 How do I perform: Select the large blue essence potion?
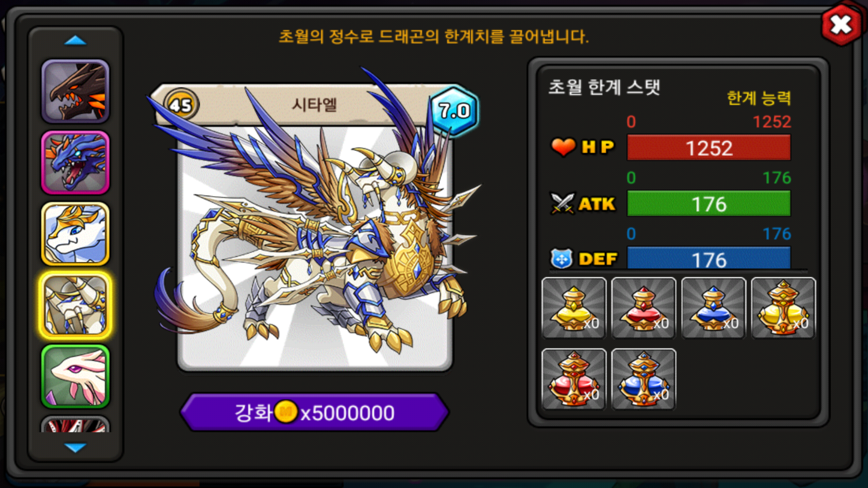pos(643,379)
